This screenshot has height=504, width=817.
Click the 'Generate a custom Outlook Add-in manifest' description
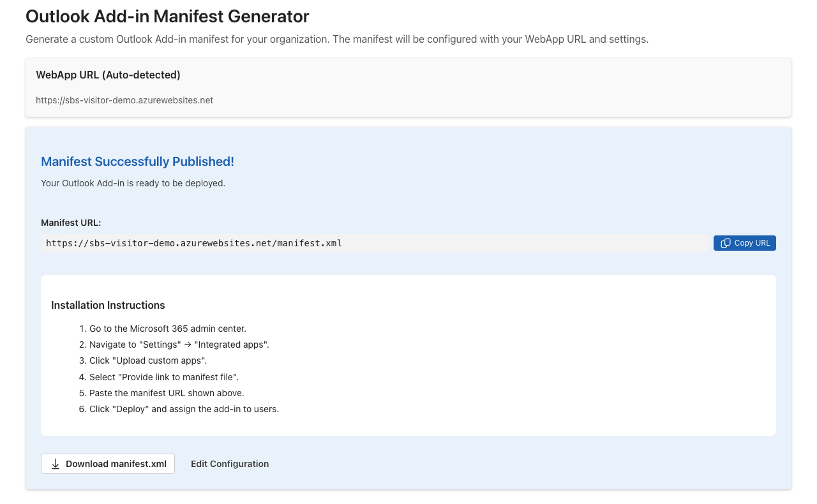click(337, 39)
